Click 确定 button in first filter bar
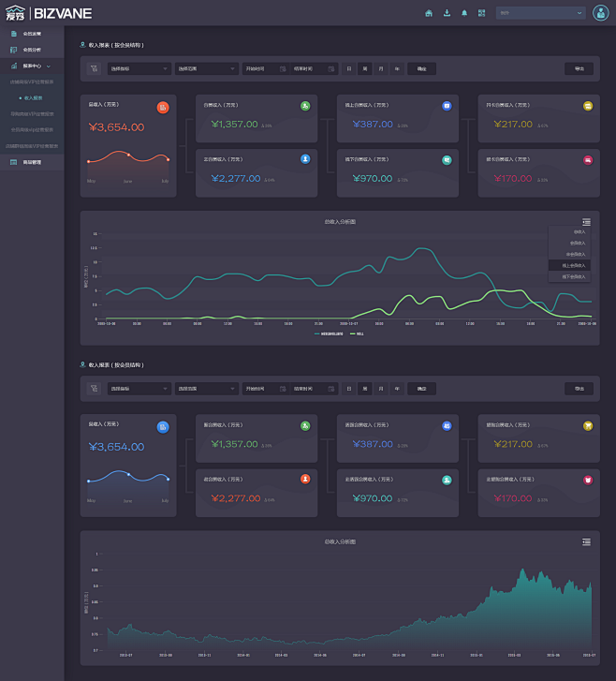 421,68
